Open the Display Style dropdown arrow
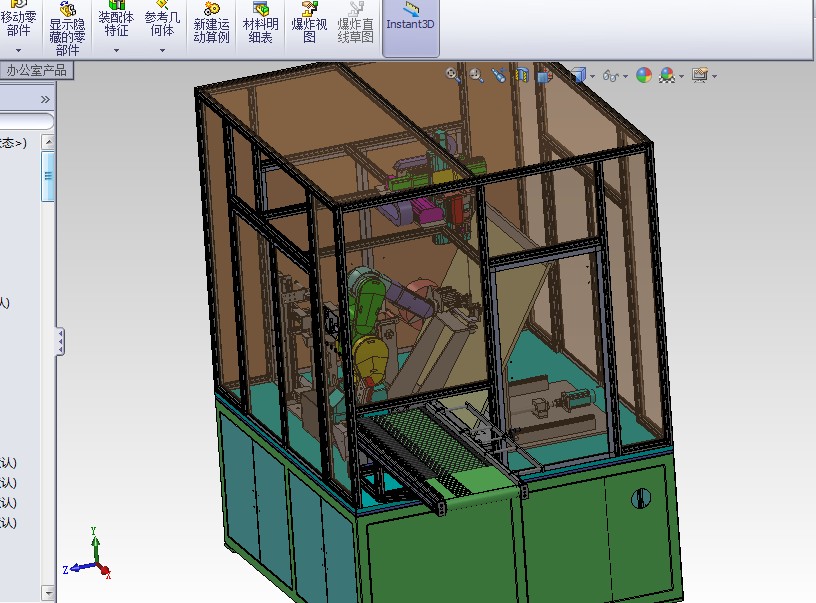Viewport: 816px width, 603px height. click(593, 76)
